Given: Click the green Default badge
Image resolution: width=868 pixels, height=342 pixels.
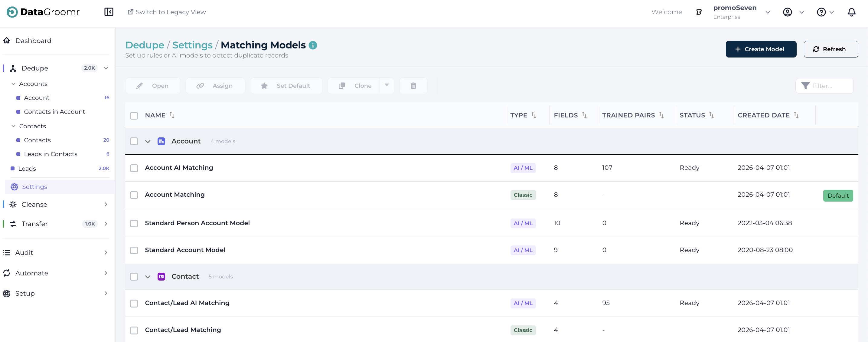Looking at the screenshot, I should [838, 196].
